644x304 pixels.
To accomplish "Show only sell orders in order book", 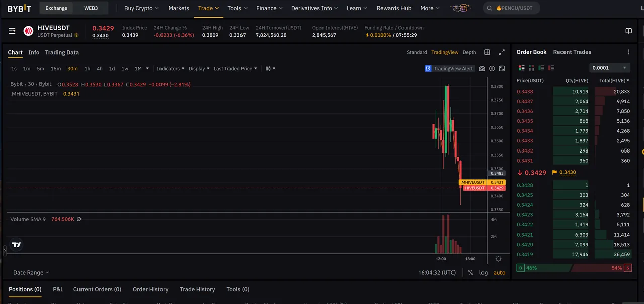I will pos(551,68).
